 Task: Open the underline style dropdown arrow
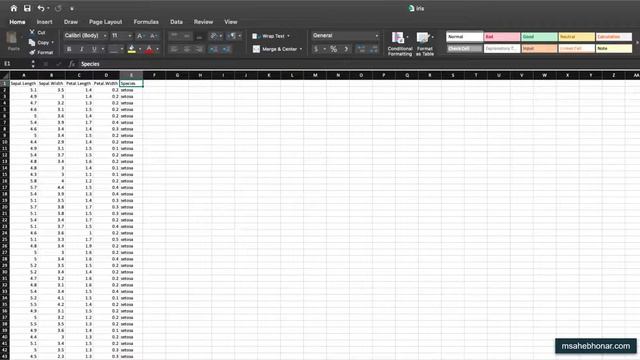(x=102, y=49)
